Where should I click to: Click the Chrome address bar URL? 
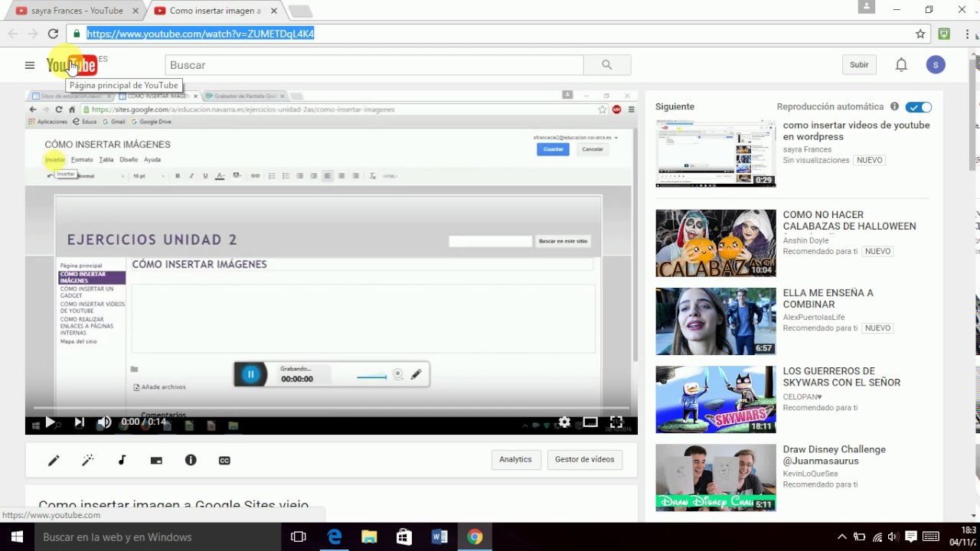coord(201,34)
